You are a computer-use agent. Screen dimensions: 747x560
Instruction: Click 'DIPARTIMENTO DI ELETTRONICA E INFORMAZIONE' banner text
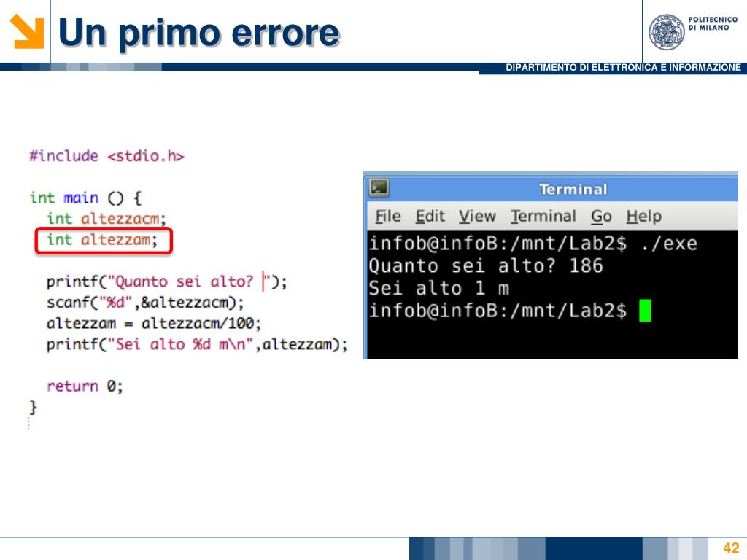point(623,68)
